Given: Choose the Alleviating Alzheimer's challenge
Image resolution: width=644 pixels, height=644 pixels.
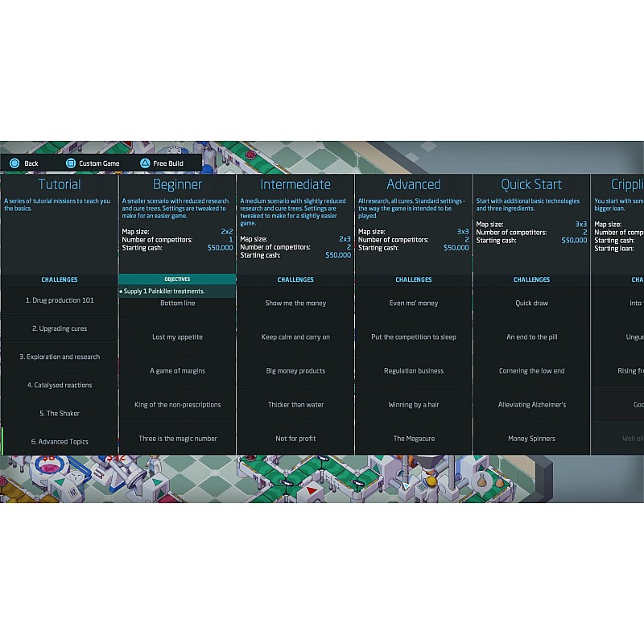Looking at the screenshot, I should click(531, 405).
